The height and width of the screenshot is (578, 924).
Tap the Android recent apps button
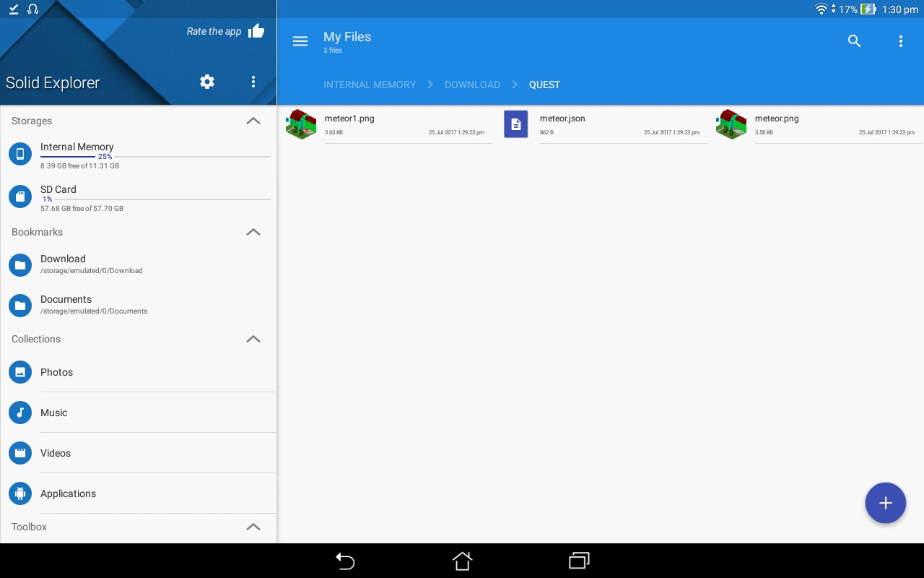[579, 561]
